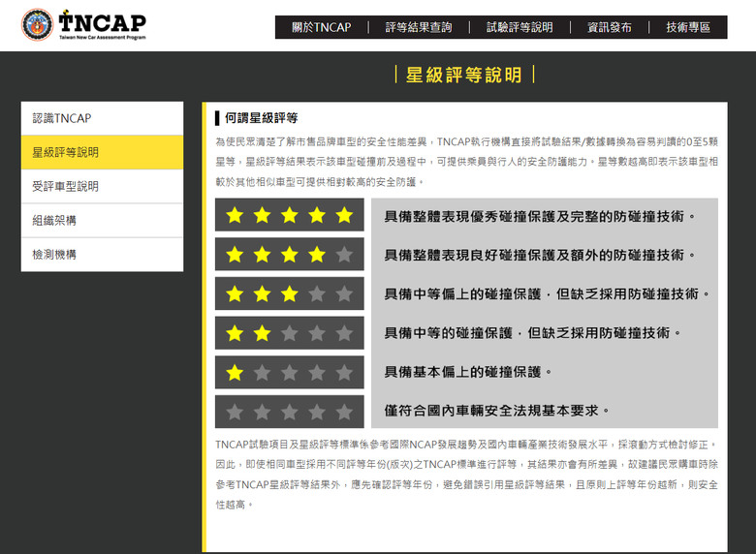Open the 評等結果查詢 menu
Viewport: 756px width, 554px height.
pos(419,27)
